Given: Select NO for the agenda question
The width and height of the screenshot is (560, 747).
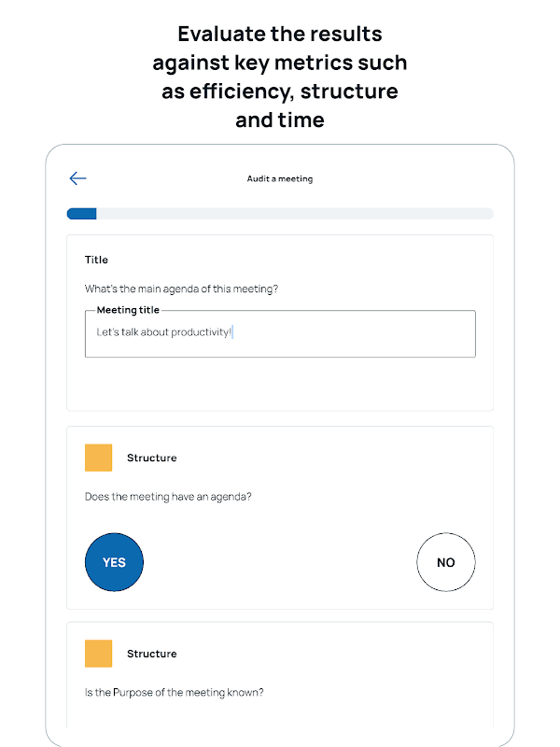Looking at the screenshot, I should tap(445, 562).
